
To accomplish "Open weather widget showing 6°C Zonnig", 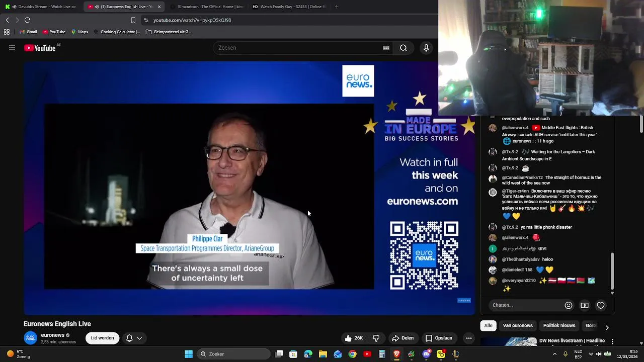I will point(18,354).
